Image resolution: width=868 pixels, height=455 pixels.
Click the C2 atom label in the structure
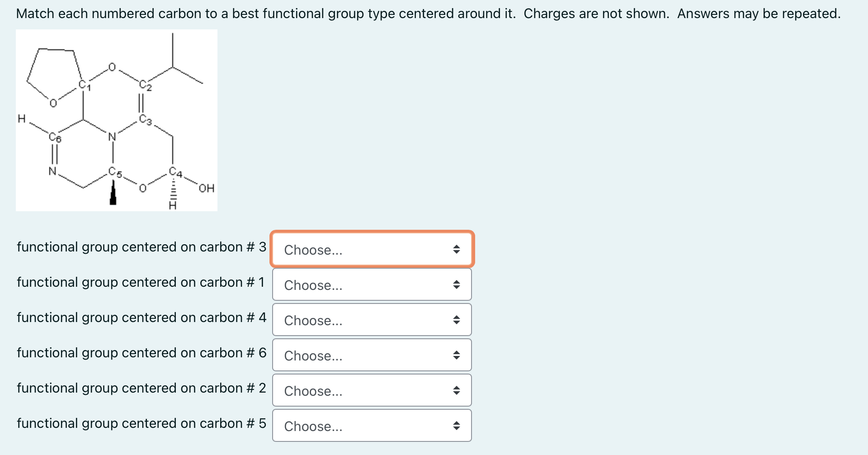click(x=145, y=85)
